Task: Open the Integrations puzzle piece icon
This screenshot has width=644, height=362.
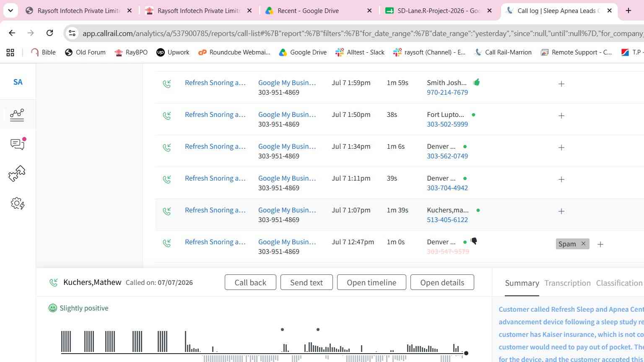Action: [17, 173]
